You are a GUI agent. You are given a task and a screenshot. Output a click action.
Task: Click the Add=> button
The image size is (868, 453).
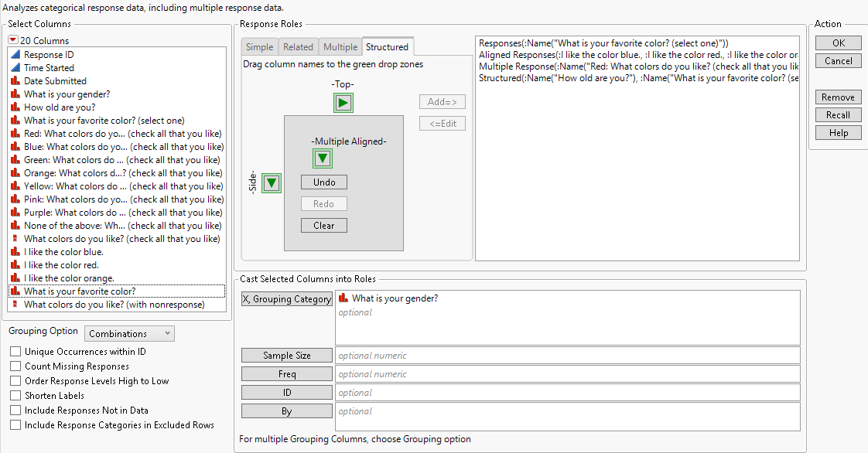442,101
